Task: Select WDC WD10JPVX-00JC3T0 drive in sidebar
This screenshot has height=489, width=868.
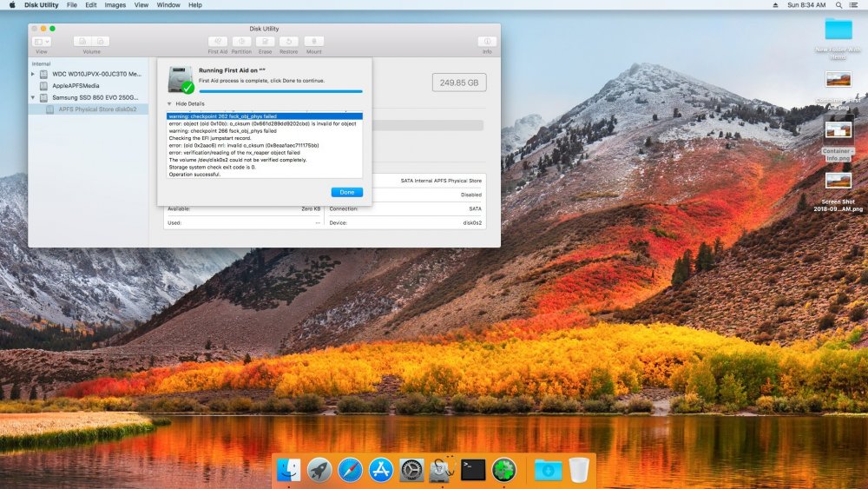Action: [89, 74]
